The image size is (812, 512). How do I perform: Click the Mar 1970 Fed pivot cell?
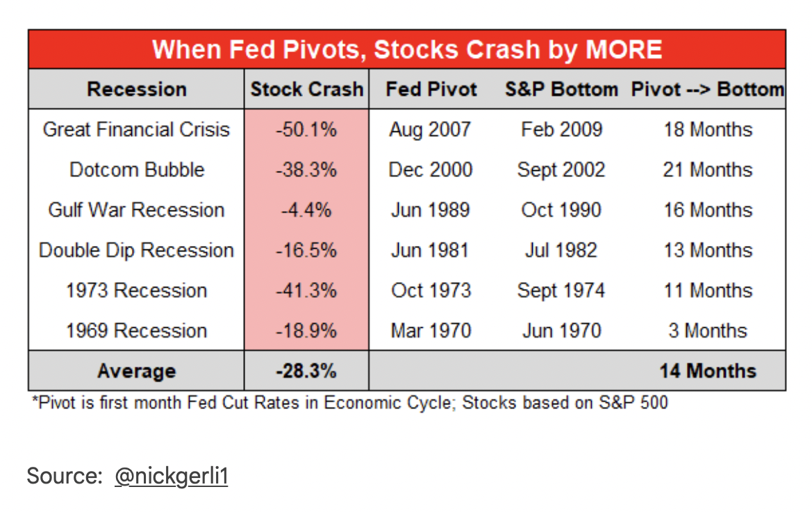pos(431,331)
